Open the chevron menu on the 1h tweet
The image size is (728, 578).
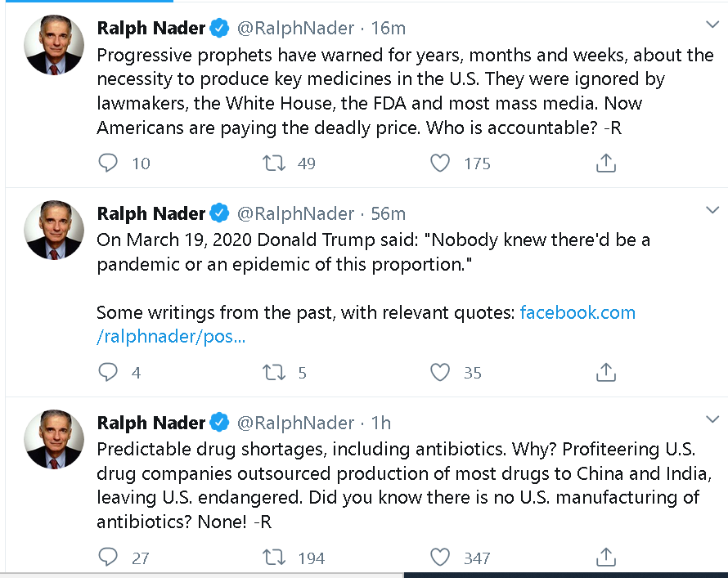click(x=712, y=419)
